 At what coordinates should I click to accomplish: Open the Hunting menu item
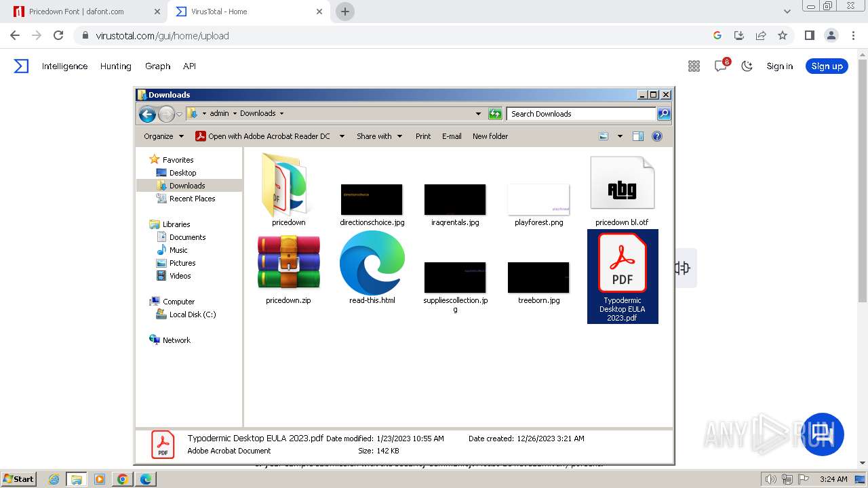coord(116,66)
